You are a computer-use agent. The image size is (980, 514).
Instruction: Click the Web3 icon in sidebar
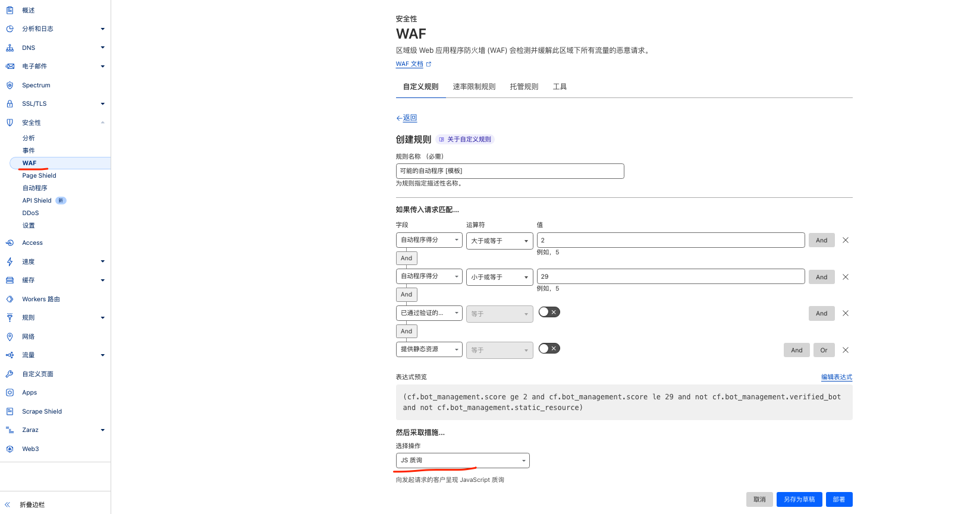click(10, 449)
